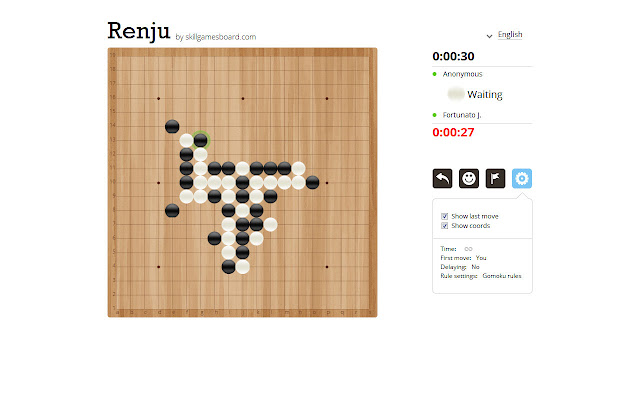Viewport: 640px width, 400px height.
Task: Uncheck the Show last move checkbox
Action: coord(444,216)
